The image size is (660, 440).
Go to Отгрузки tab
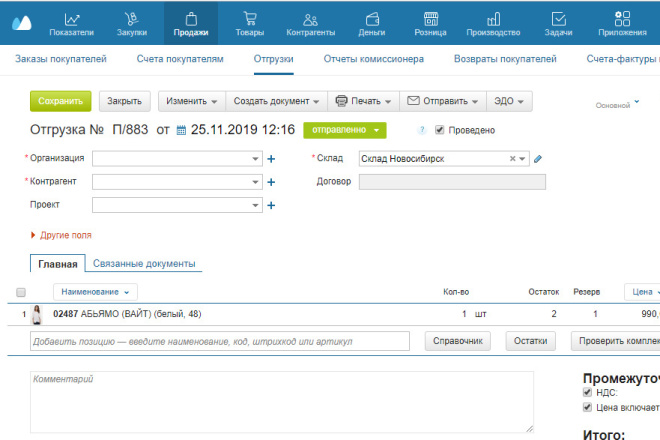click(274, 59)
